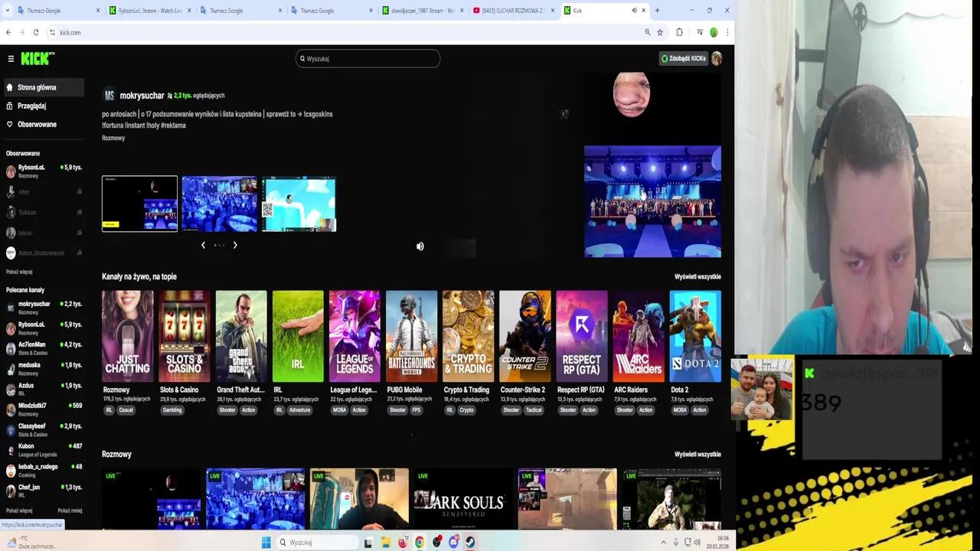The width and height of the screenshot is (980, 551).
Task: Click the Wyszukaj search field
Action: pyautogui.click(x=367, y=58)
